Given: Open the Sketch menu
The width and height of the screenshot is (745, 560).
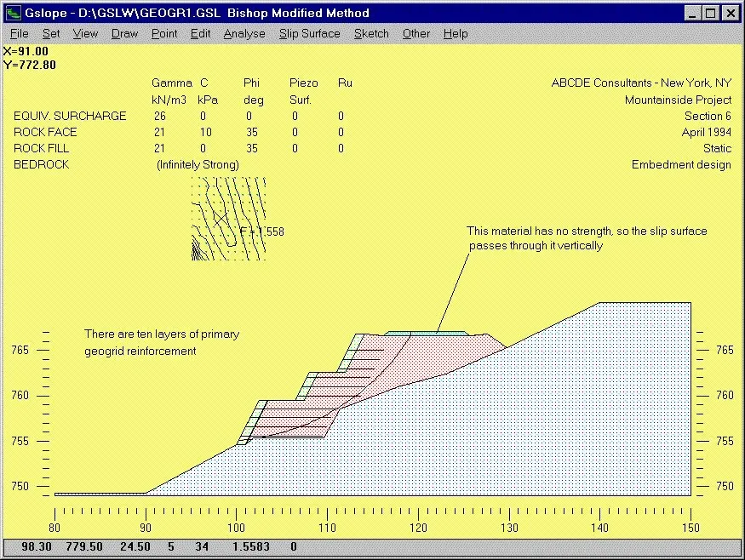Looking at the screenshot, I should [371, 33].
